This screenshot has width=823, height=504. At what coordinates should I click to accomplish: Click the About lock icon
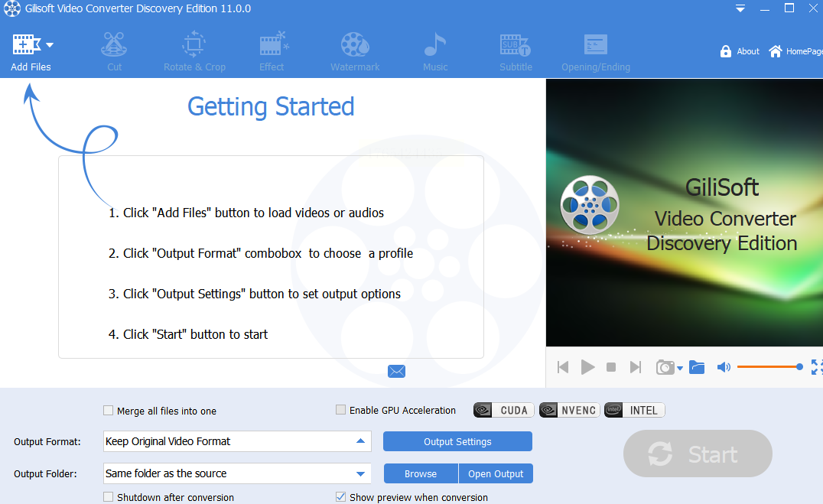pyautogui.click(x=725, y=51)
